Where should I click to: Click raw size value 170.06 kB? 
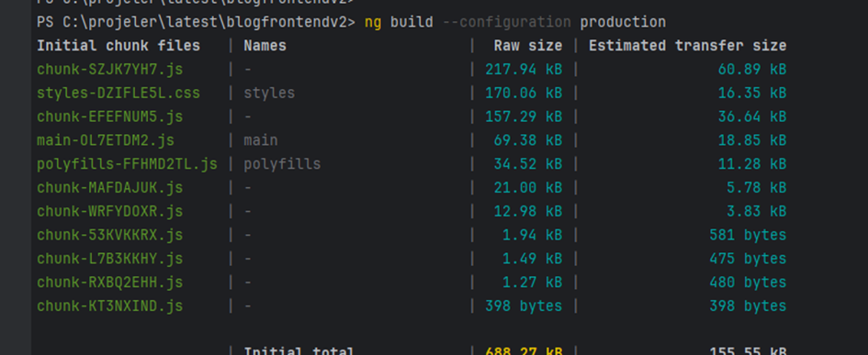point(524,94)
